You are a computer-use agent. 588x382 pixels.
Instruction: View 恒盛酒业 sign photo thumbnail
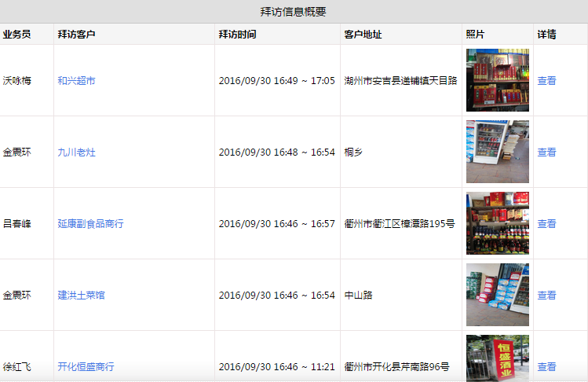(x=498, y=358)
